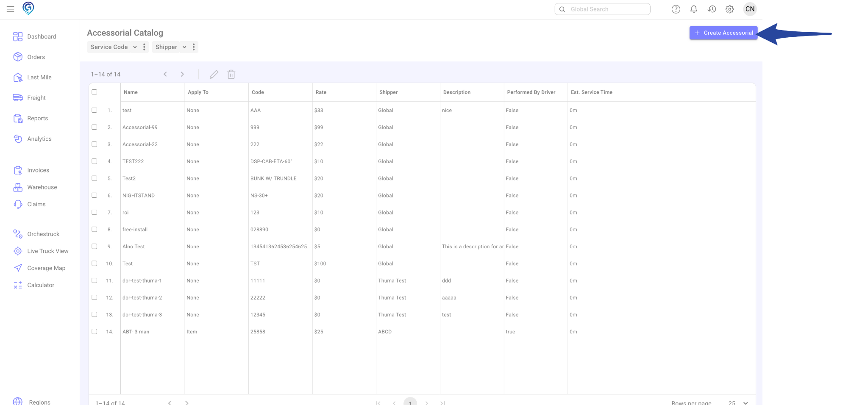Click the Invoices sidebar icon
Screen dimensions: 868x405
pos(18,170)
